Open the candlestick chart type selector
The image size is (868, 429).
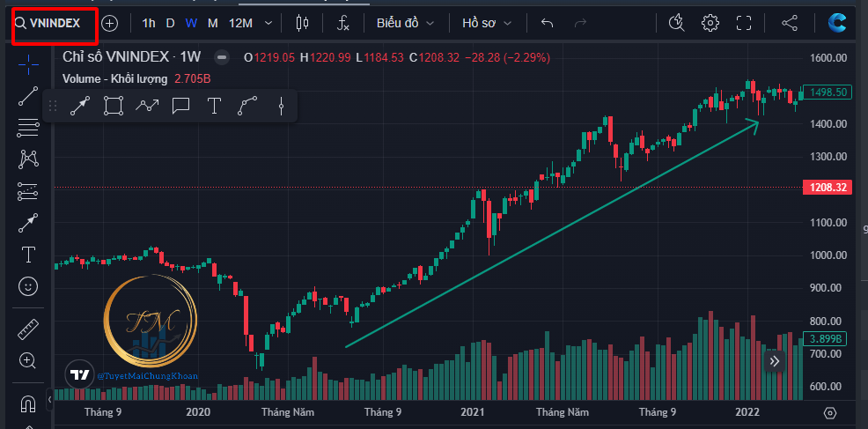pos(303,23)
